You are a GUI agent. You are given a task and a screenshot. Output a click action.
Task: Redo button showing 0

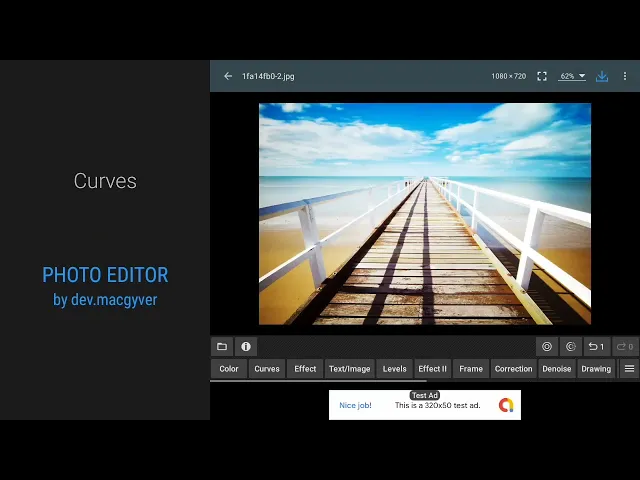point(625,347)
